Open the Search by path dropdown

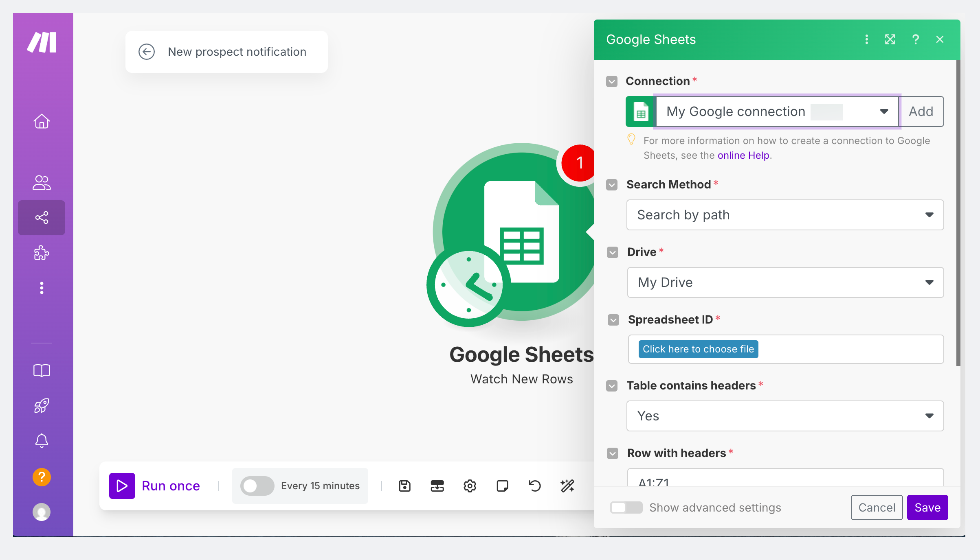coord(785,215)
